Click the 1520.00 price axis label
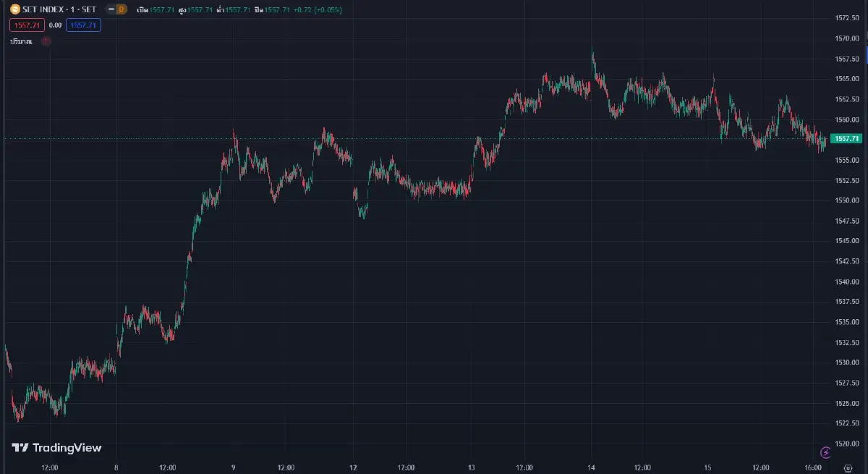Screen dimensions: 868x474 coord(846,444)
